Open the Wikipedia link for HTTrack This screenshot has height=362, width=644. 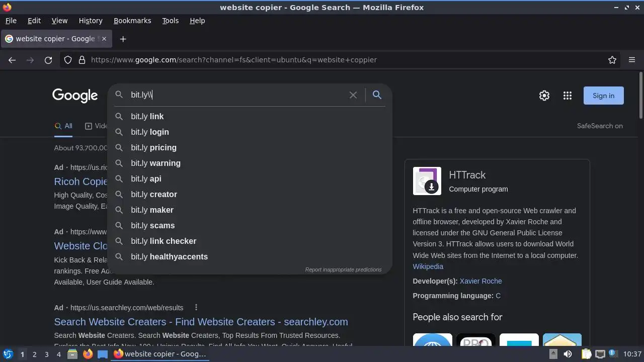pos(428,266)
